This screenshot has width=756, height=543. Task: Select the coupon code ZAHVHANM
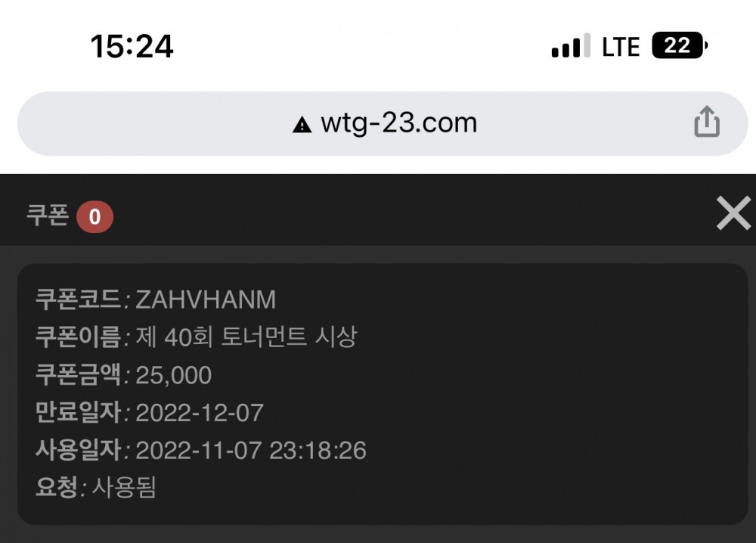[206, 300]
